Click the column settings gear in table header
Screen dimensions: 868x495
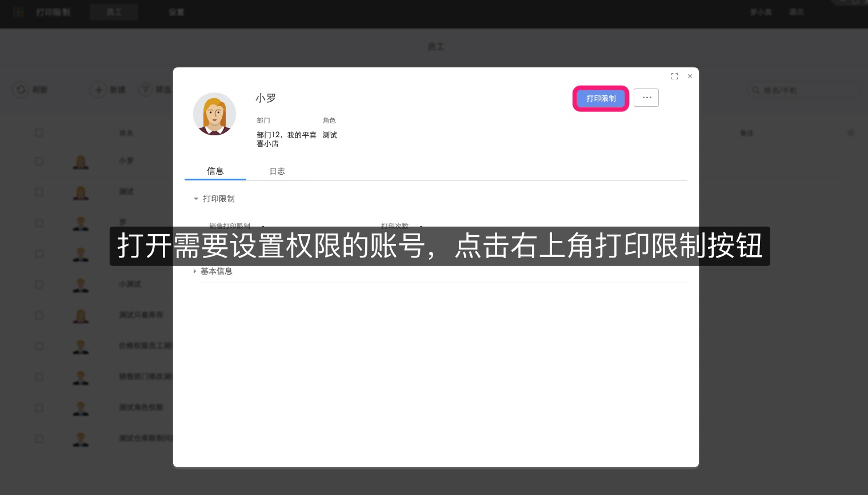[850, 133]
